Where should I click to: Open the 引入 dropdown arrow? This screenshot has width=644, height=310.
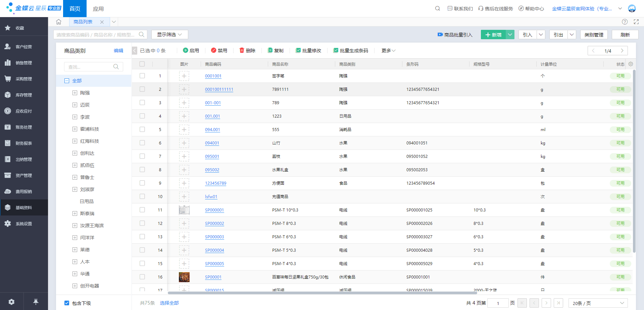541,35
